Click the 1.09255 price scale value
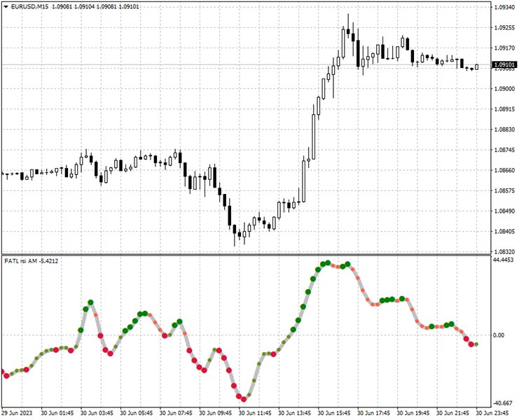The image size is (519, 420). pyautogui.click(x=504, y=28)
